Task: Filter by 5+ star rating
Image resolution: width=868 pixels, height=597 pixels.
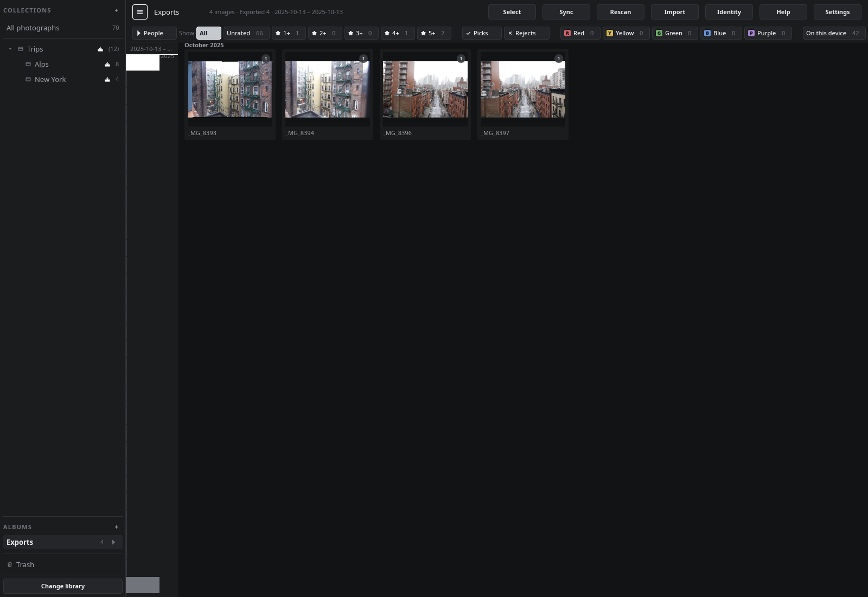Action: coord(434,33)
